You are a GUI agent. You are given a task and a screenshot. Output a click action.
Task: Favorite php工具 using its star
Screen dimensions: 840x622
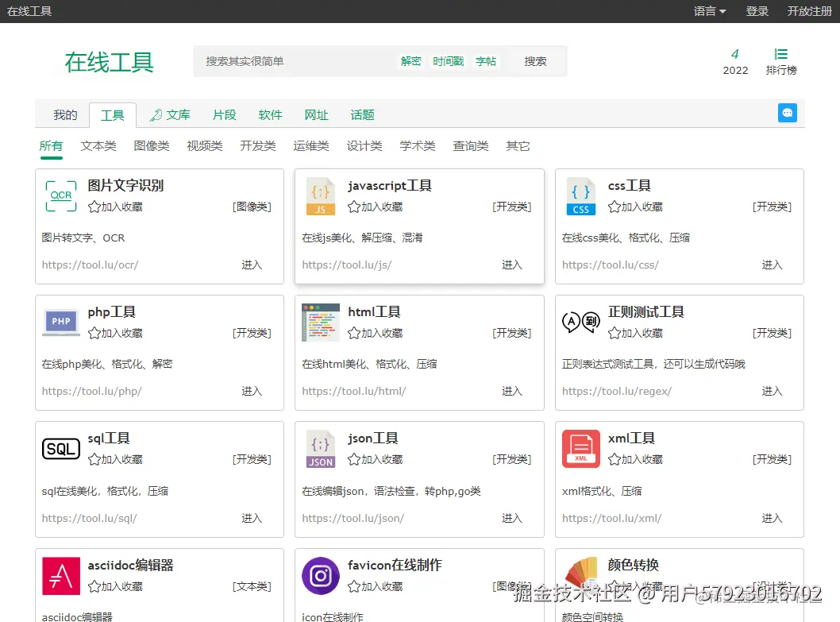[x=94, y=333]
